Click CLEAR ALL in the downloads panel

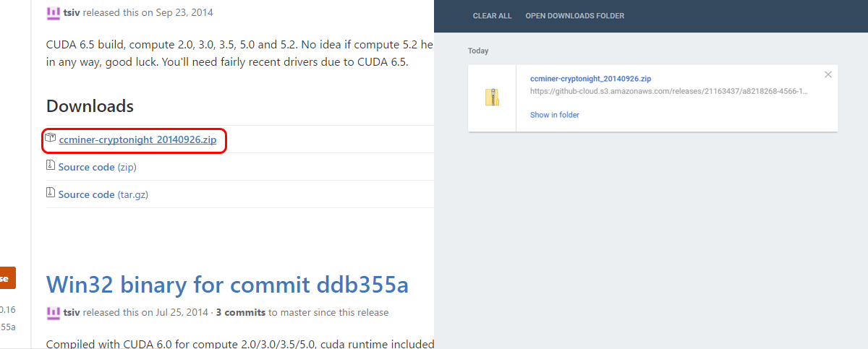coord(492,16)
